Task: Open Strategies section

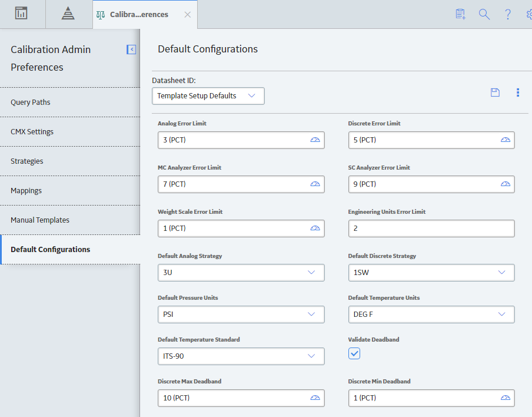Action: (70, 161)
